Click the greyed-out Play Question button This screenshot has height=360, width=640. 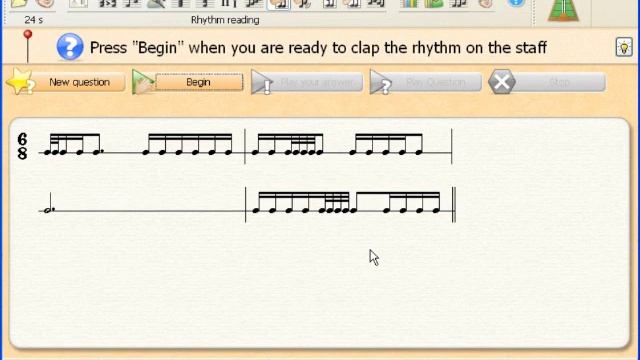pos(425,82)
